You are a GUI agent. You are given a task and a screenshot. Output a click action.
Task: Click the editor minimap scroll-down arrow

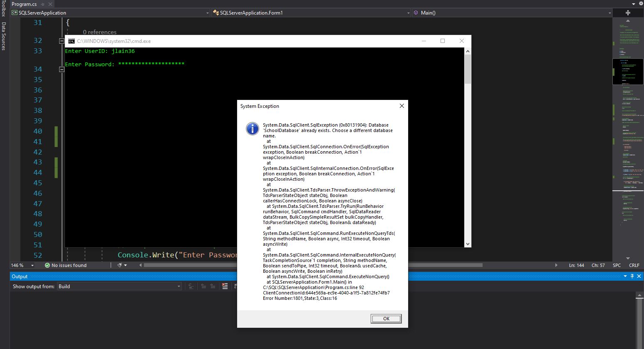pos(628,258)
